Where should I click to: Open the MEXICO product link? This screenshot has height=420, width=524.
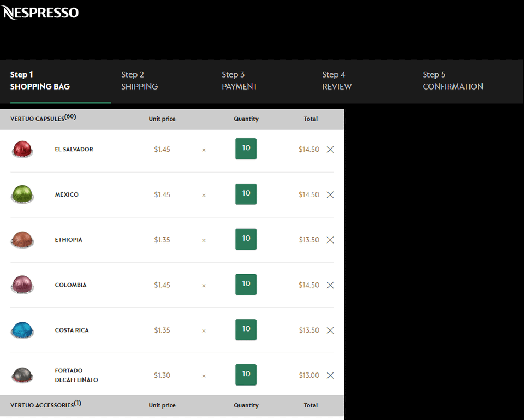point(67,194)
